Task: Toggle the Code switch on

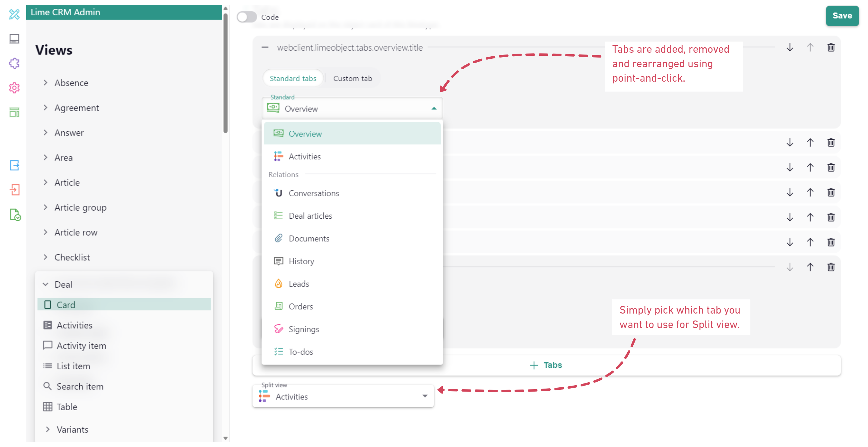Action: pyautogui.click(x=247, y=17)
